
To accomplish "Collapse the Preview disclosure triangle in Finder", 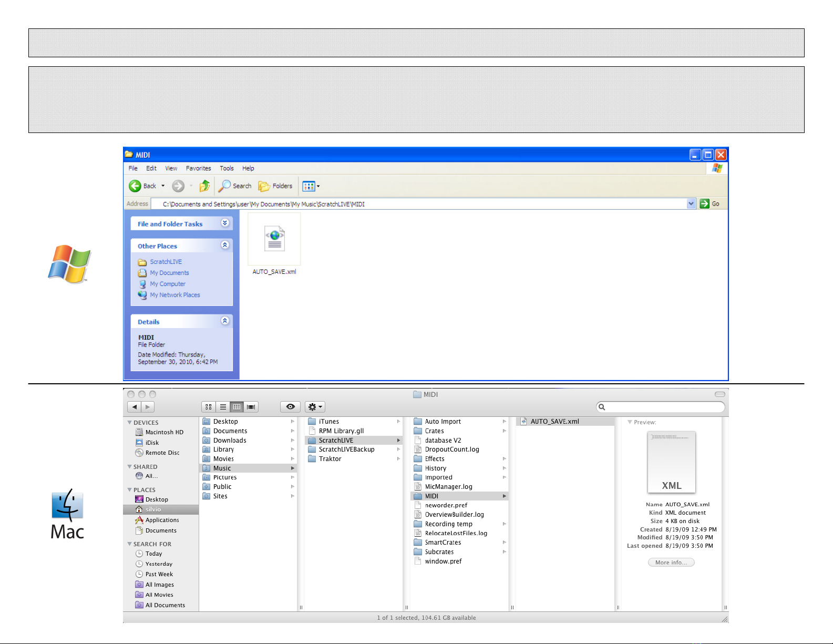I will click(630, 422).
